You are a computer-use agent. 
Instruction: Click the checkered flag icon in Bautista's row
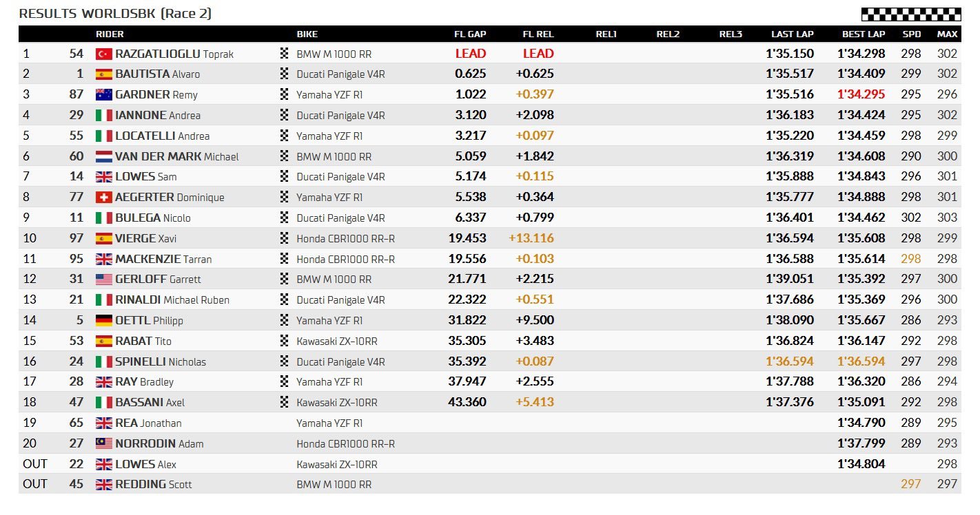tap(284, 74)
